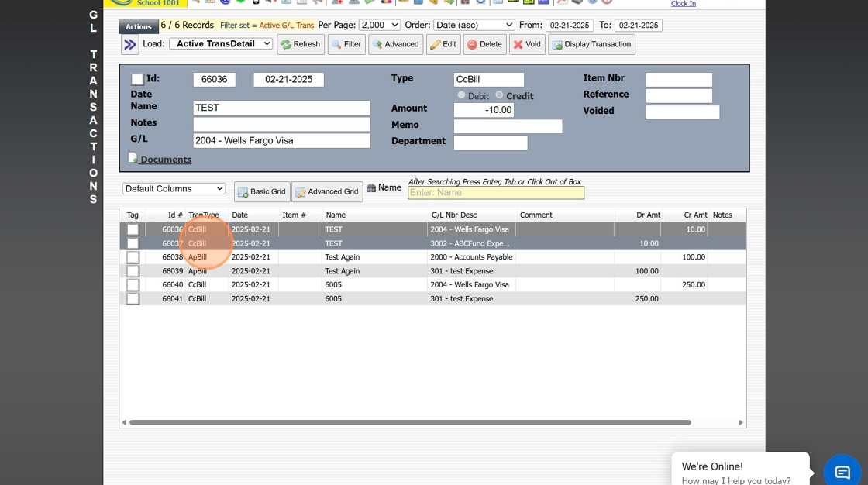Click the horizontal scrollbar under the grid

pos(409,423)
